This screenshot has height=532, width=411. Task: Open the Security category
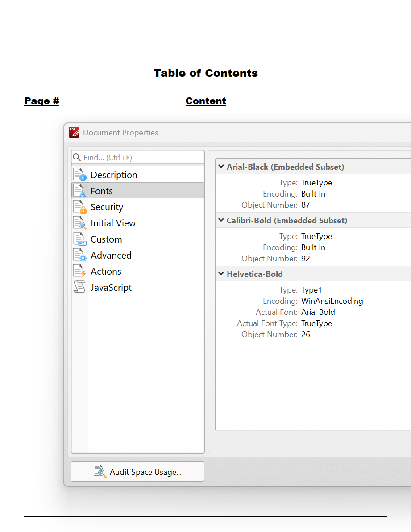click(107, 207)
